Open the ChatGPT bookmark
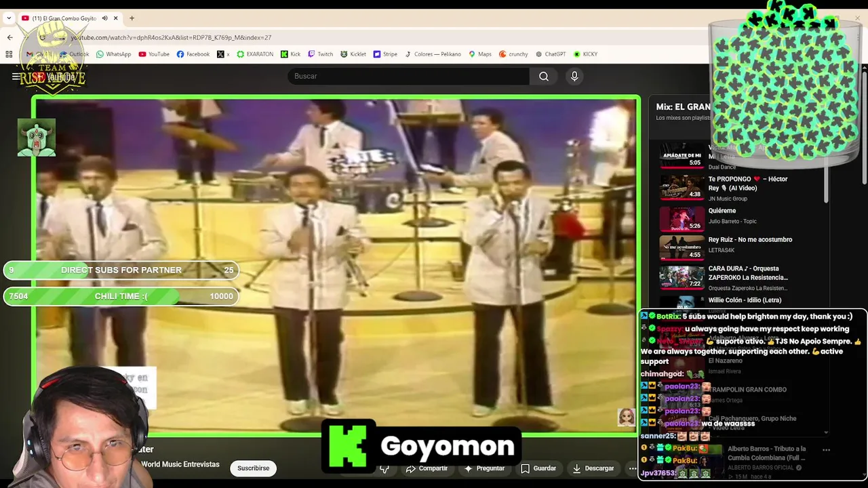The width and height of the screenshot is (868, 488). coord(551,54)
